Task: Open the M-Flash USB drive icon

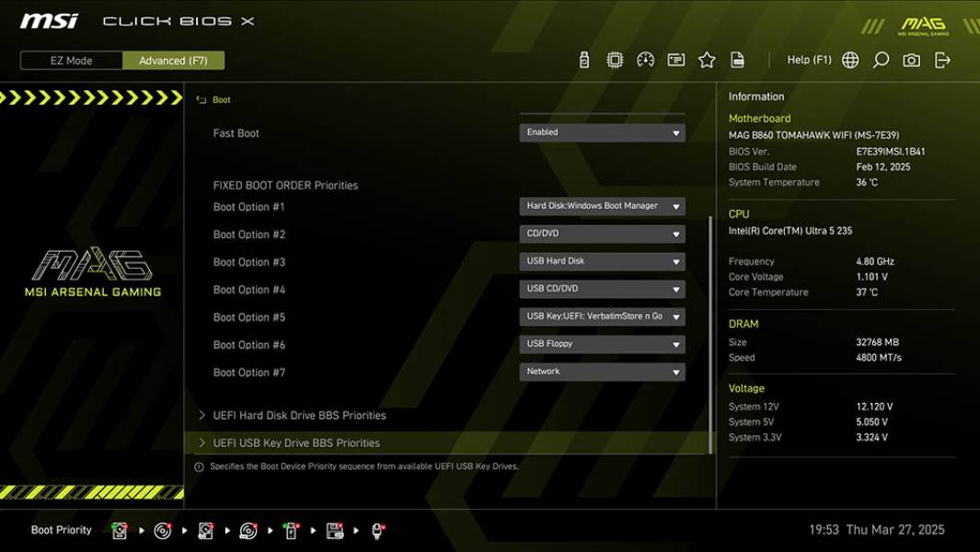Action: pyautogui.click(x=583, y=60)
